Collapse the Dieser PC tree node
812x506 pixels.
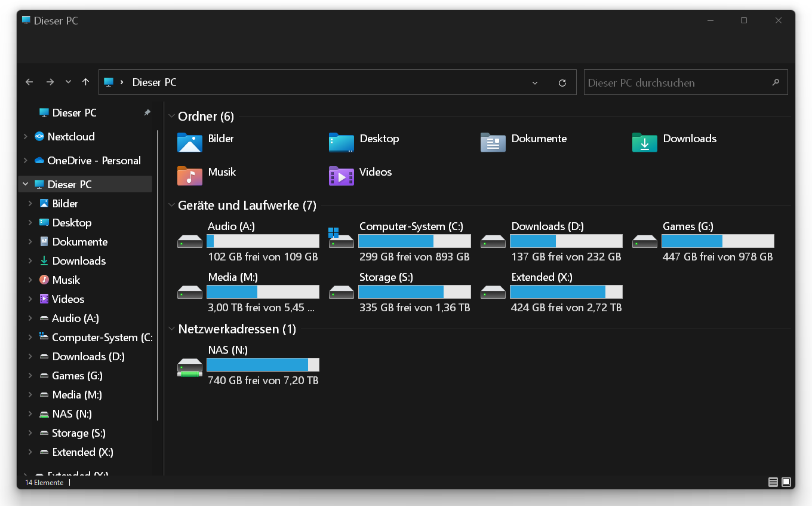pyautogui.click(x=25, y=185)
